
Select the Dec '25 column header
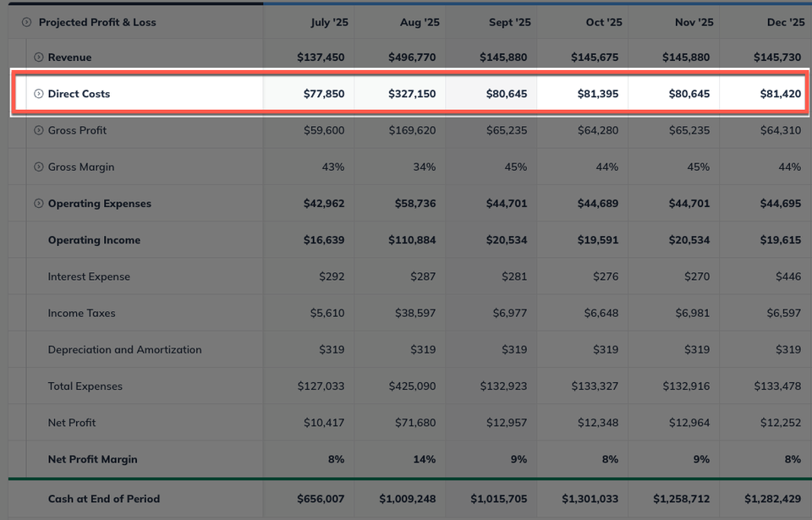point(786,22)
